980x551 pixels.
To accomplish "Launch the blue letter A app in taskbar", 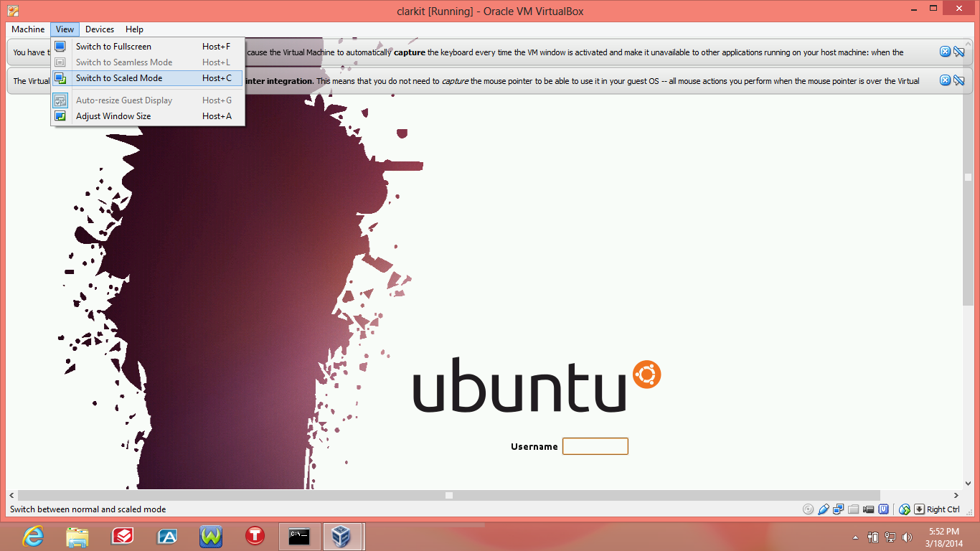I will (167, 536).
